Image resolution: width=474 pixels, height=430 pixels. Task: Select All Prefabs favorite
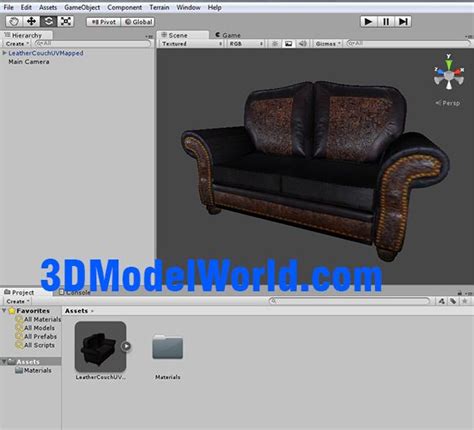click(x=36, y=337)
